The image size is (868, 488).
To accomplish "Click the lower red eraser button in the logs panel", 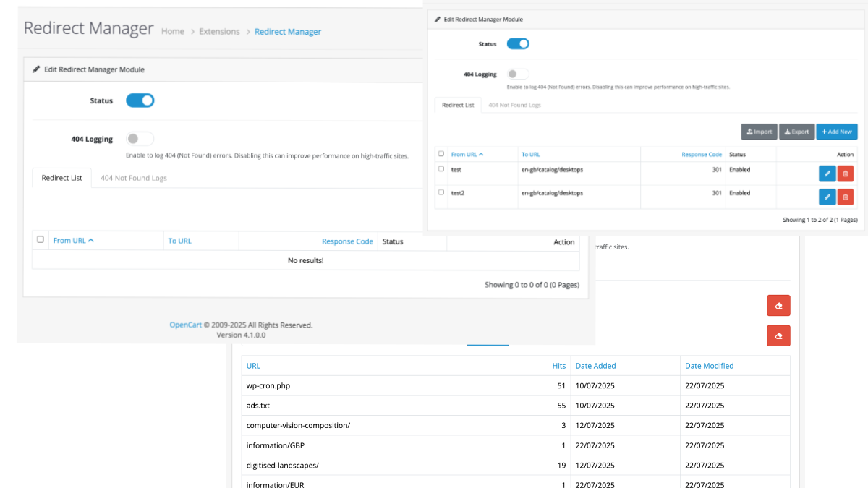I will tap(778, 335).
